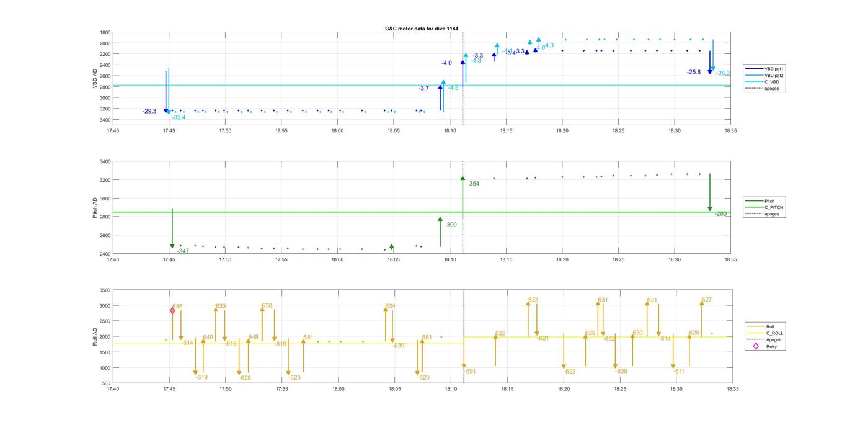Select the 'C_VBD' legend entry
The height and width of the screenshot is (430, 868).
772,82
